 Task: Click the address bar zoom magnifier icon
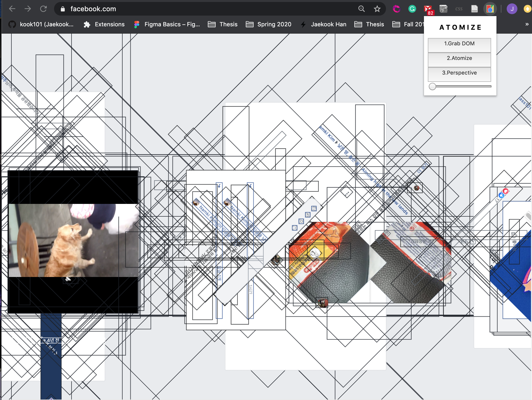click(361, 9)
